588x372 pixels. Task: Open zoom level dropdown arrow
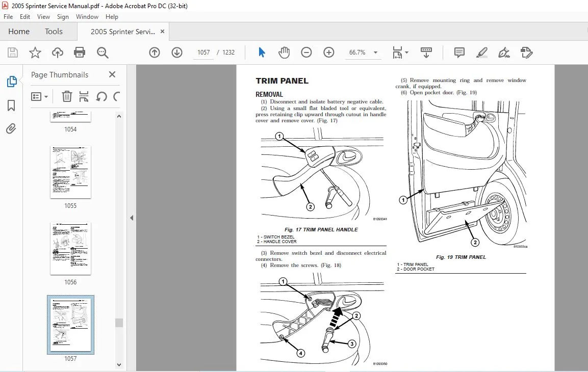375,52
